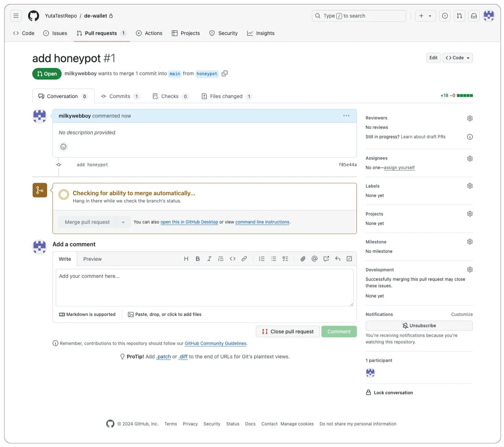Open the participant avatar in sidebar

pos(370,373)
